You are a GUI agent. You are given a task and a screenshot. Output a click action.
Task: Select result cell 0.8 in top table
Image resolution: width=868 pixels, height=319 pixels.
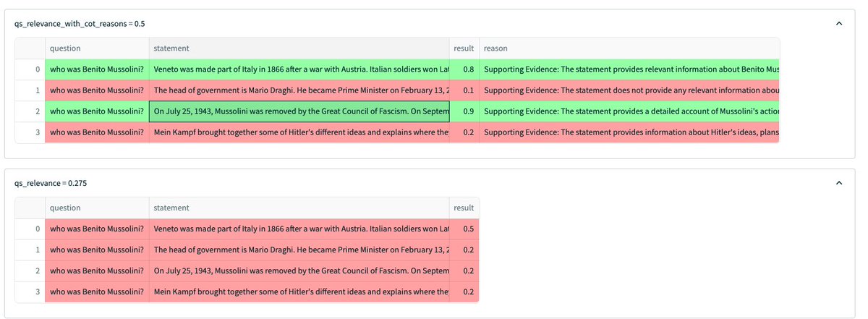(x=464, y=69)
